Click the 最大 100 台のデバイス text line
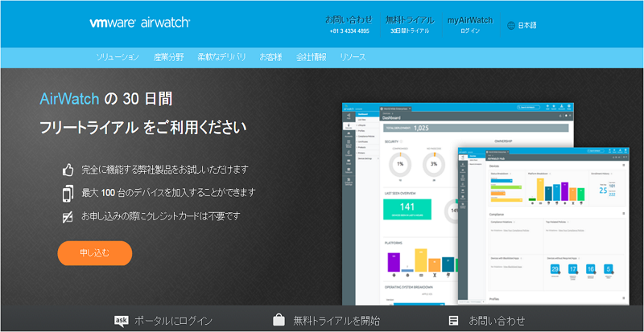This screenshot has height=332, width=644. [x=168, y=192]
